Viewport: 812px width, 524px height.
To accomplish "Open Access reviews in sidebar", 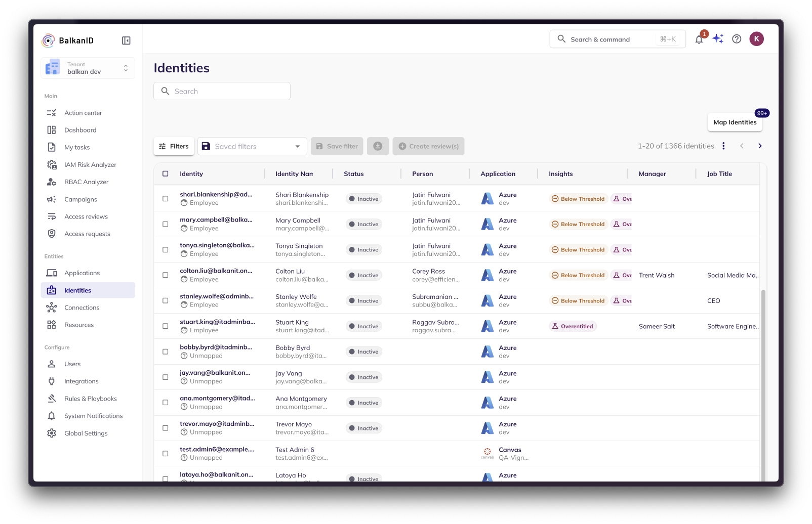I will click(x=86, y=216).
